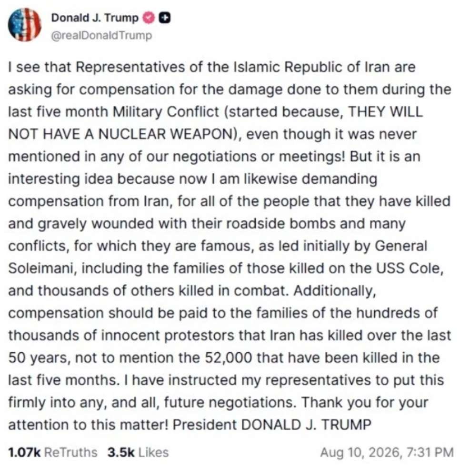Image resolution: width=470 pixels, height=476 pixels.
Task: Click the "7:31 PM" time text
Action: pyautogui.click(x=430, y=452)
